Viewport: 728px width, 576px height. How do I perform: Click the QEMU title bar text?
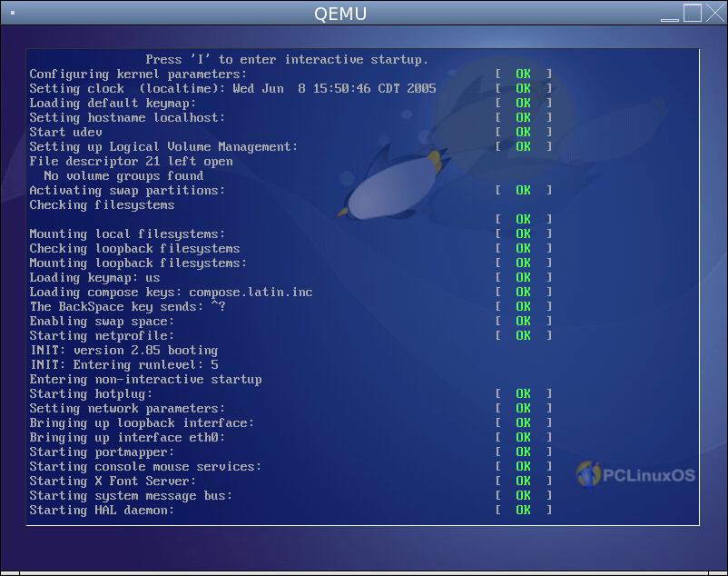click(340, 14)
